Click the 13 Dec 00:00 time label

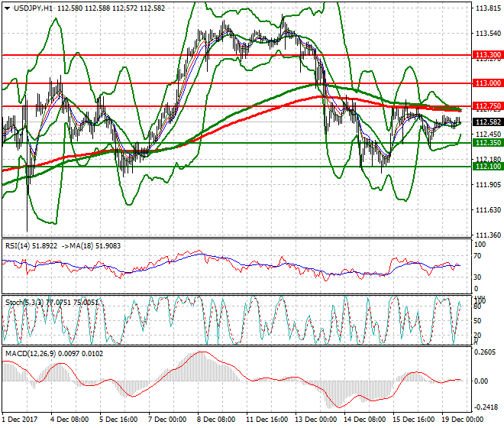[x=316, y=420]
